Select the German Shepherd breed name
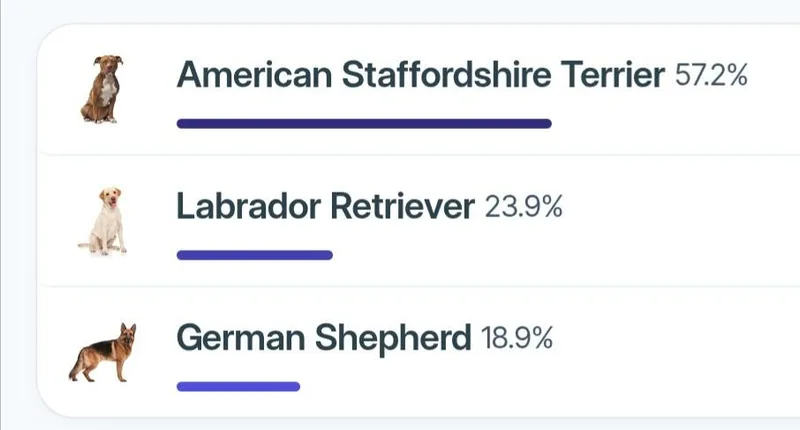The width and height of the screenshot is (800, 430). pyautogui.click(x=323, y=338)
